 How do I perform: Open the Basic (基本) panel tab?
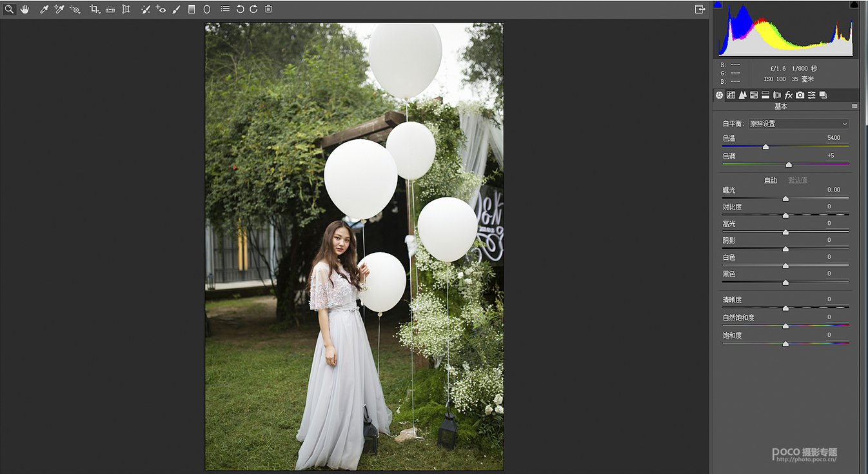719,95
